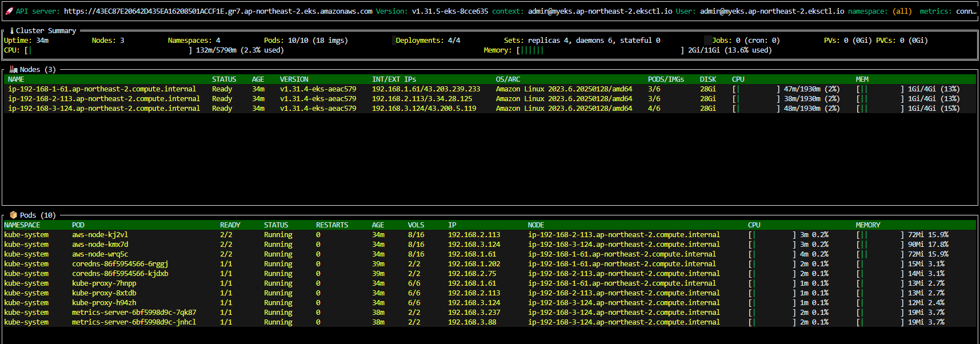
Task: Select pod coredns-86f5954566-6rggj
Action: click(490, 263)
